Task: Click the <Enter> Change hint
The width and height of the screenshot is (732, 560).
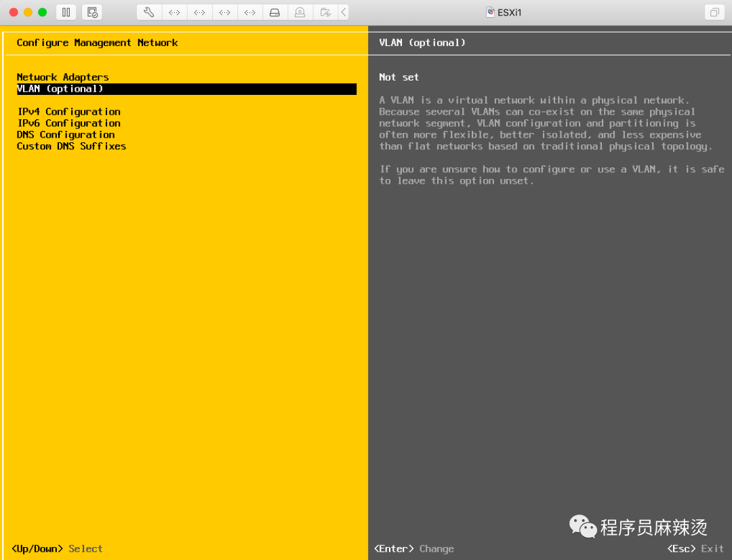Action: [413, 548]
